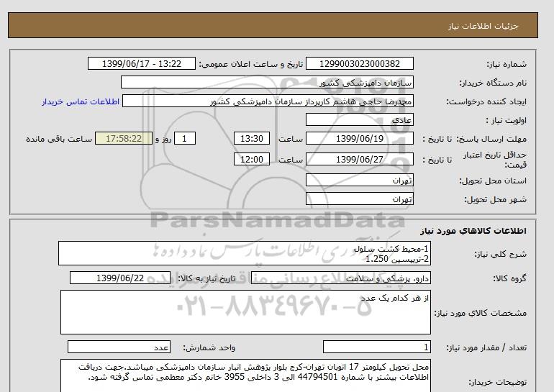Click request creator field 'محمدرضا حاجی هاشم'
The width and height of the screenshot is (554, 392).
268,101
